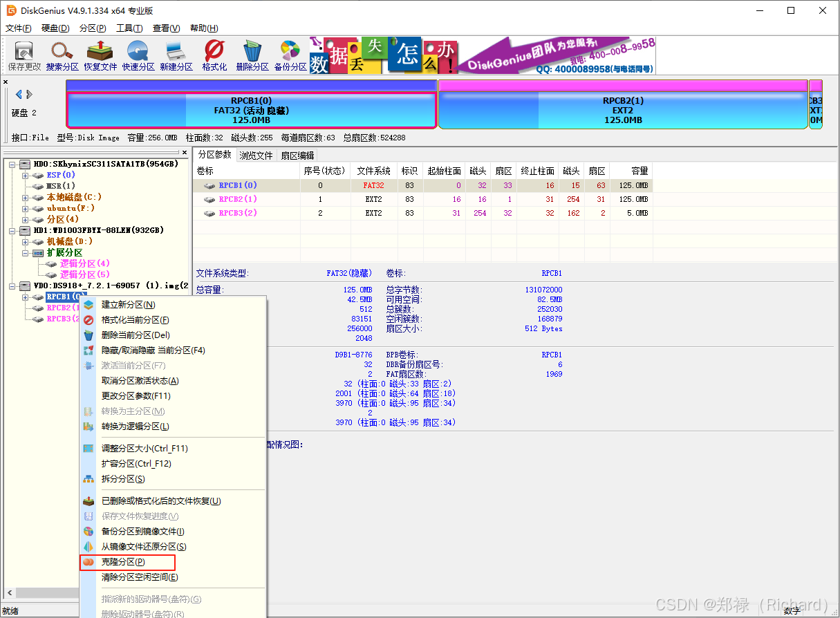Click the 文件系统 column header
The image size is (840, 618).
[x=373, y=171]
